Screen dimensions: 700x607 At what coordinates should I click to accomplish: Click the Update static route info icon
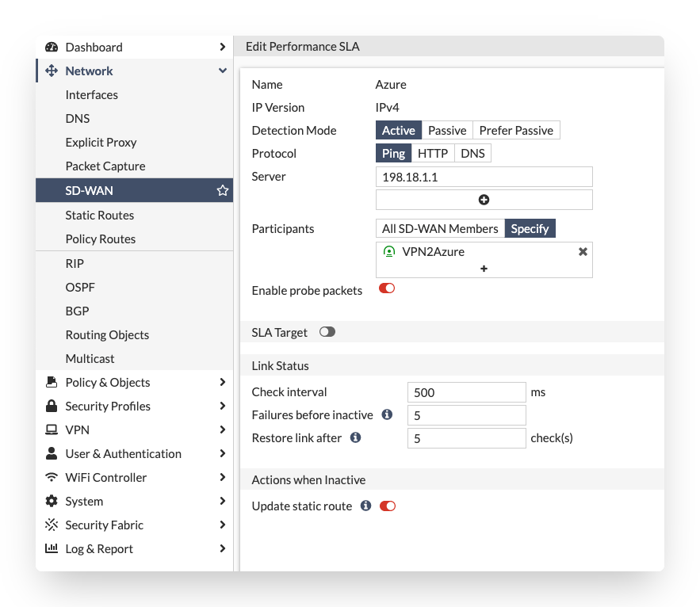pyautogui.click(x=365, y=506)
